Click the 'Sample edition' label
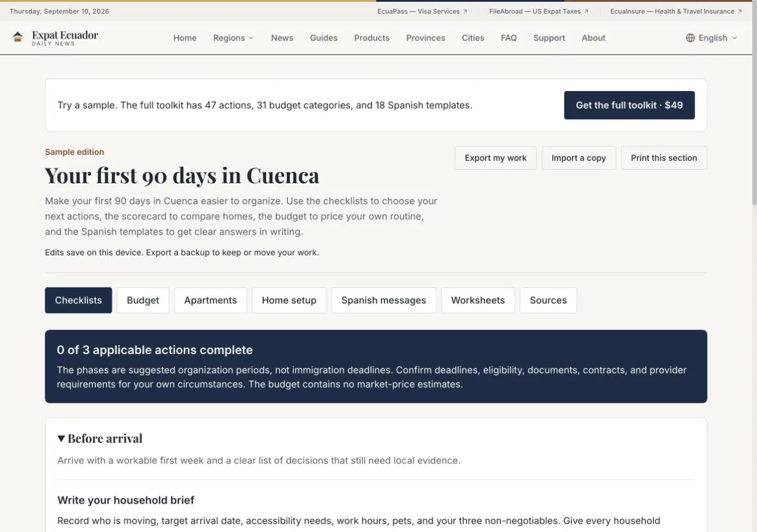This screenshot has height=532, width=757. point(74,152)
